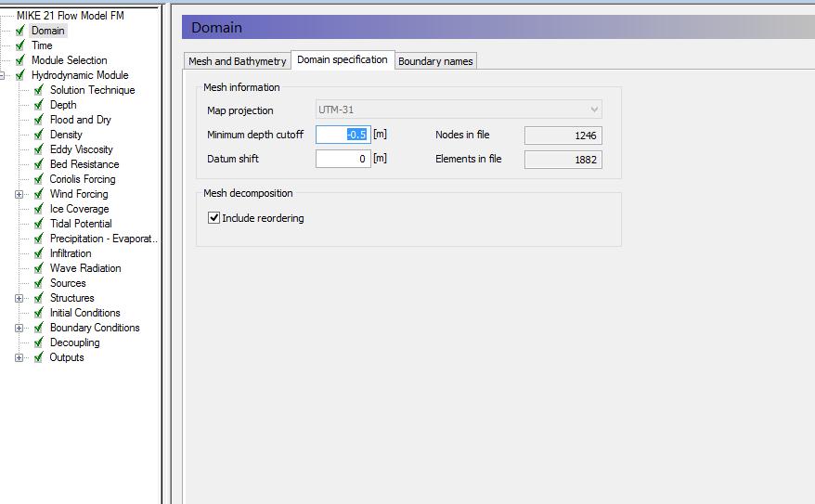Open Eddy Viscosity settings
This screenshot has width=815, height=504.
click(x=82, y=149)
